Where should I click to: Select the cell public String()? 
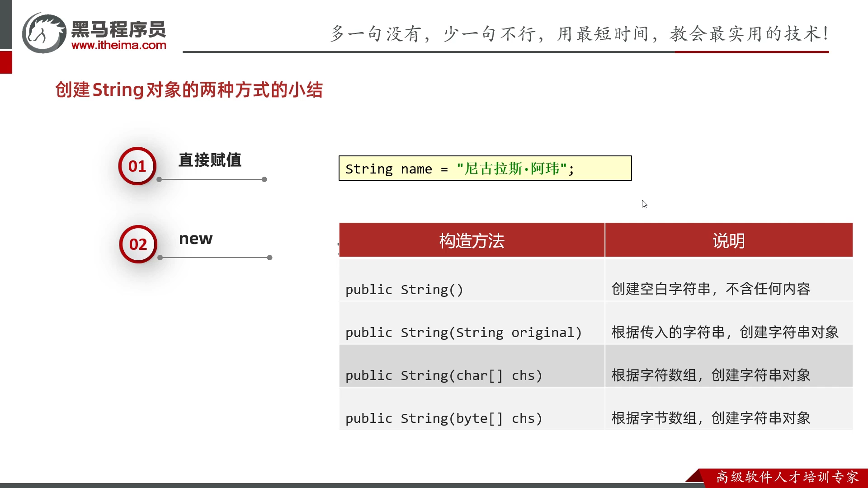coord(472,279)
